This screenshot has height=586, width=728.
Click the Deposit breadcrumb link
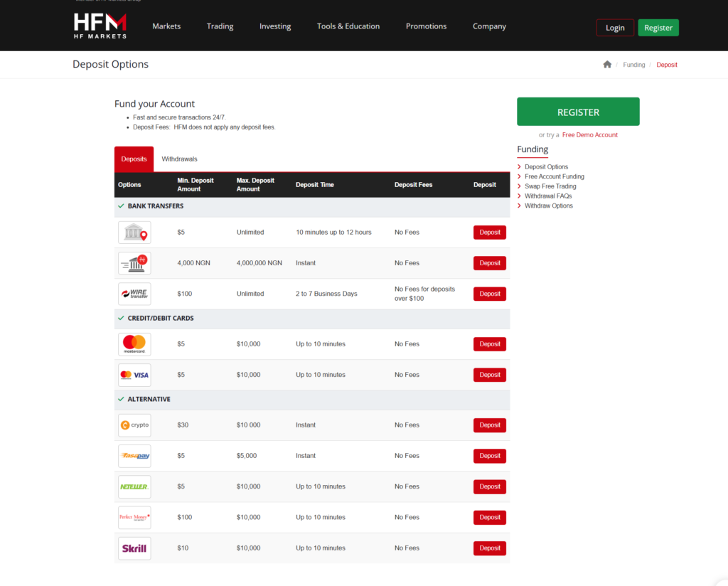pos(667,65)
